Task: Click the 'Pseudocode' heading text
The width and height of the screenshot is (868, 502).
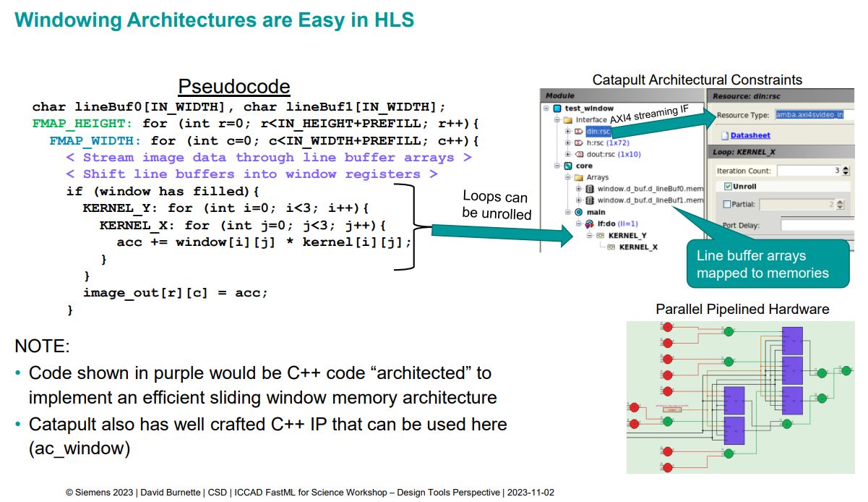Action: point(233,88)
